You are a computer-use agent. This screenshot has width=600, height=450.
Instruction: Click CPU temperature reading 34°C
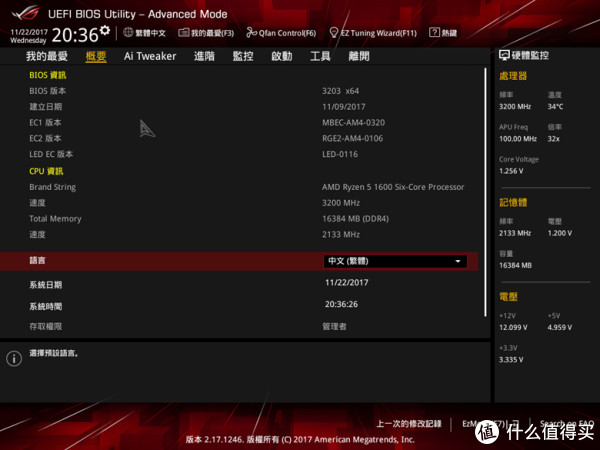pos(555,106)
